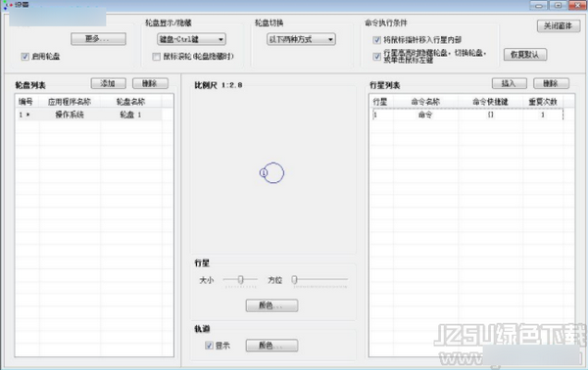The height and width of the screenshot is (370, 588).
Task: Click the 命令 cell in planet list
Action: click(x=425, y=115)
